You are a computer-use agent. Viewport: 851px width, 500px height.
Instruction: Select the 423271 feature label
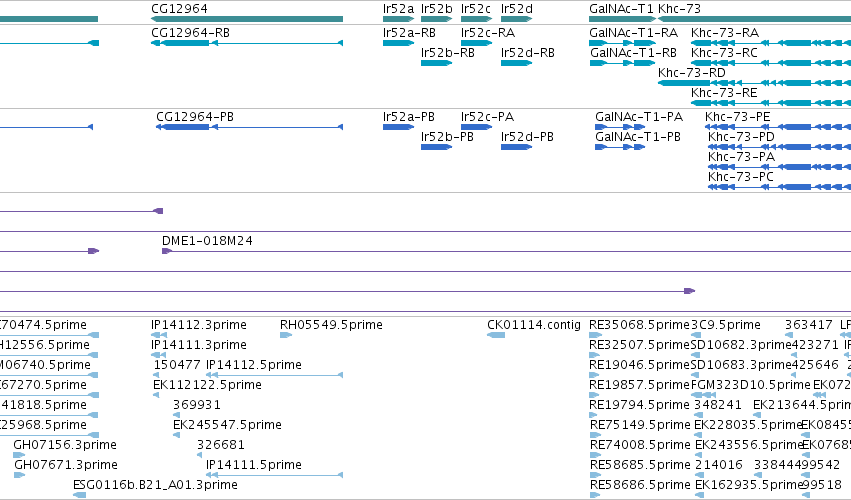815,345
